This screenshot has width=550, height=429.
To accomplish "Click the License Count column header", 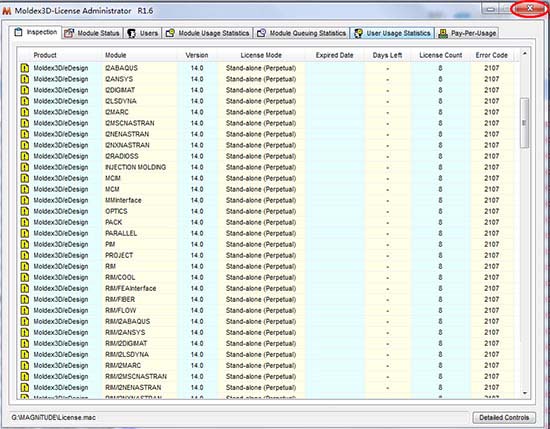I will (441, 55).
